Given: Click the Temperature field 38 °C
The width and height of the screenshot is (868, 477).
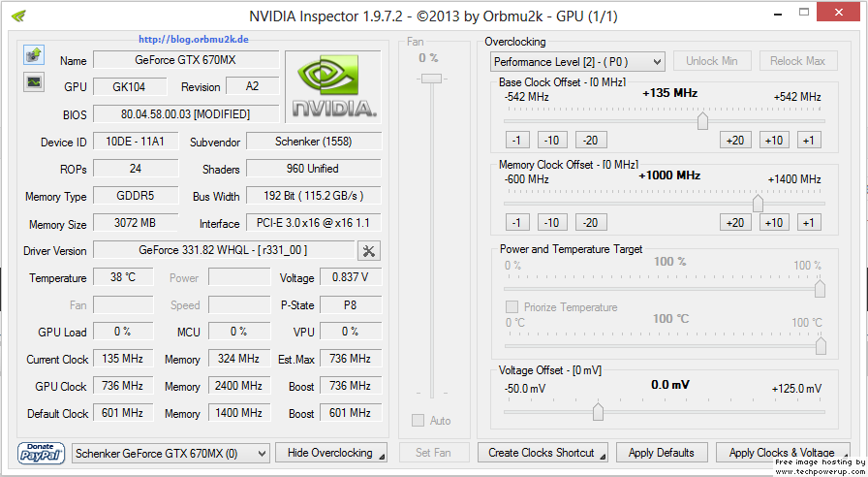Looking at the screenshot, I should point(123,277).
